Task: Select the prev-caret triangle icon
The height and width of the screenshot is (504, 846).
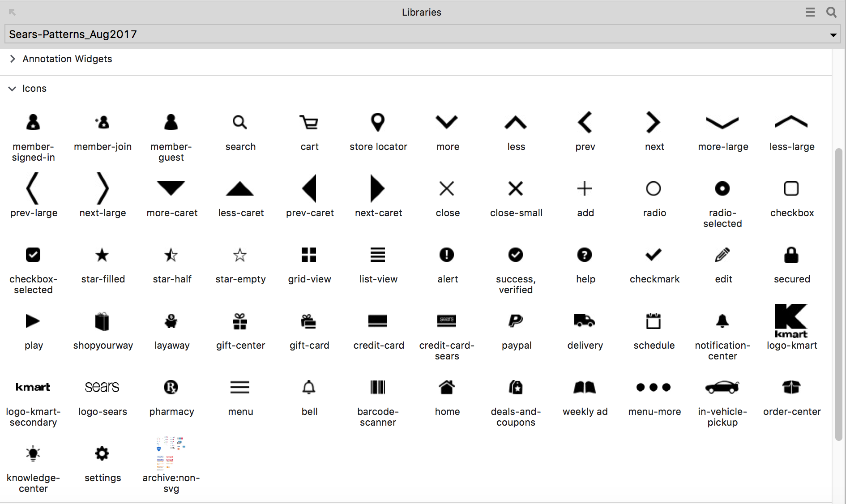Action: click(309, 188)
